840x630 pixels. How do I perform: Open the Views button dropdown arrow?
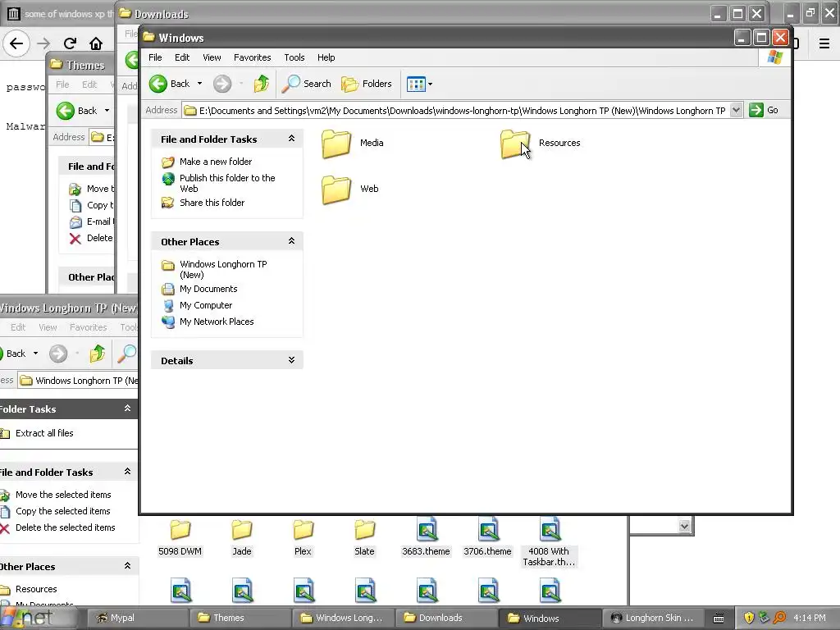(430, 84)
